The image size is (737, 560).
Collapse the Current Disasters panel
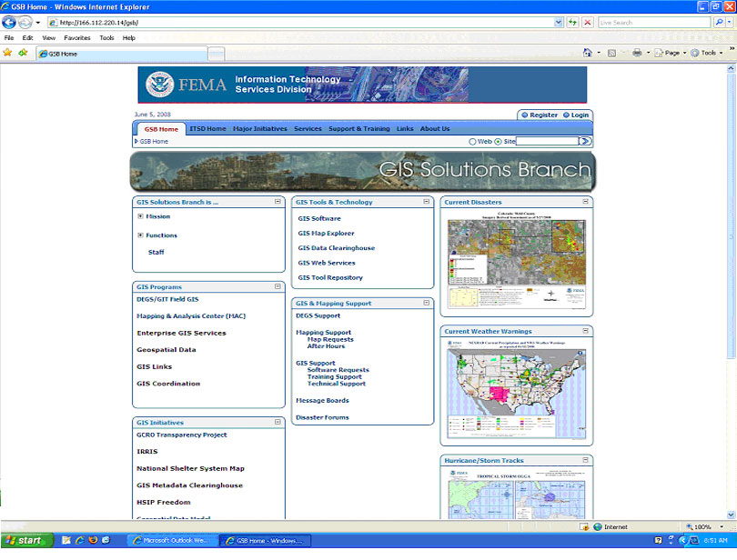click(586, 202)
